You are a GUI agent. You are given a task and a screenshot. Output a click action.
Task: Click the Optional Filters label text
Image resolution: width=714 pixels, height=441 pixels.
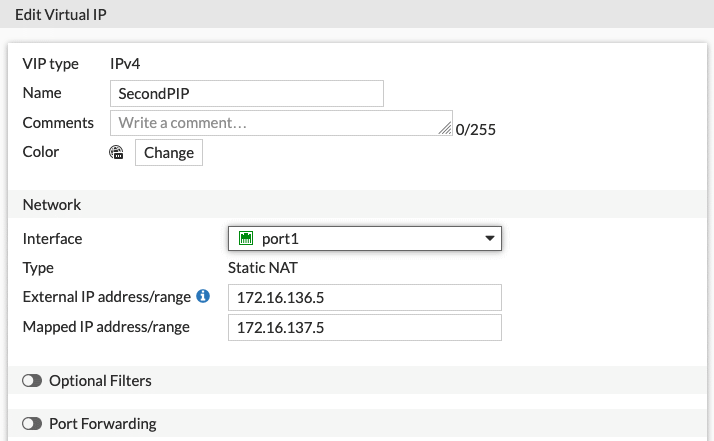[100, 381]
